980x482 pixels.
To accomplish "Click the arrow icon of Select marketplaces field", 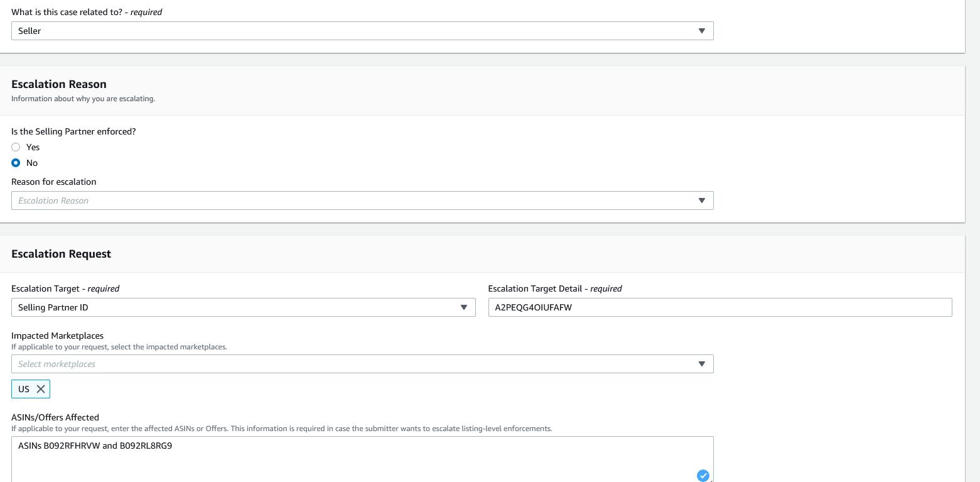I will coord(702,364).
